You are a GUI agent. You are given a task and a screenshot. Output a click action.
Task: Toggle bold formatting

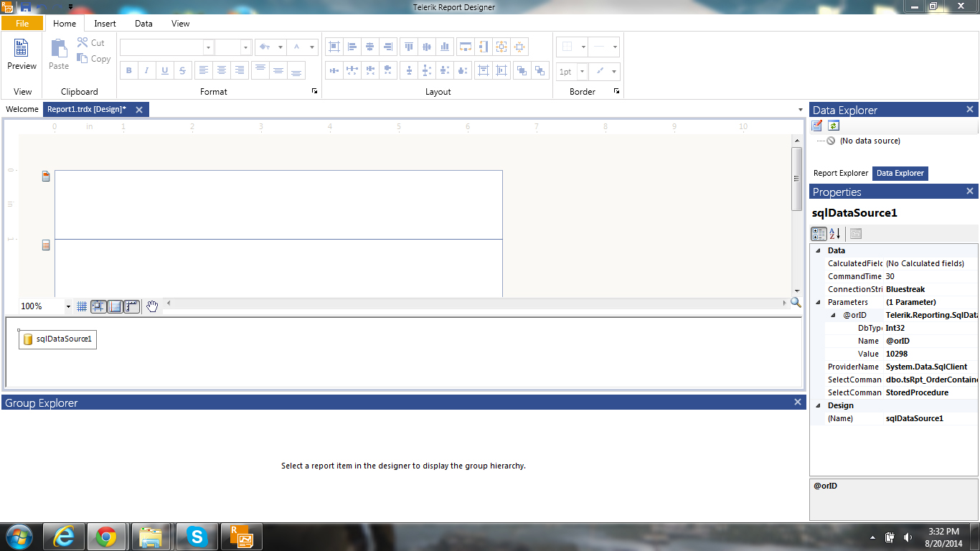(x=129, y=70)
